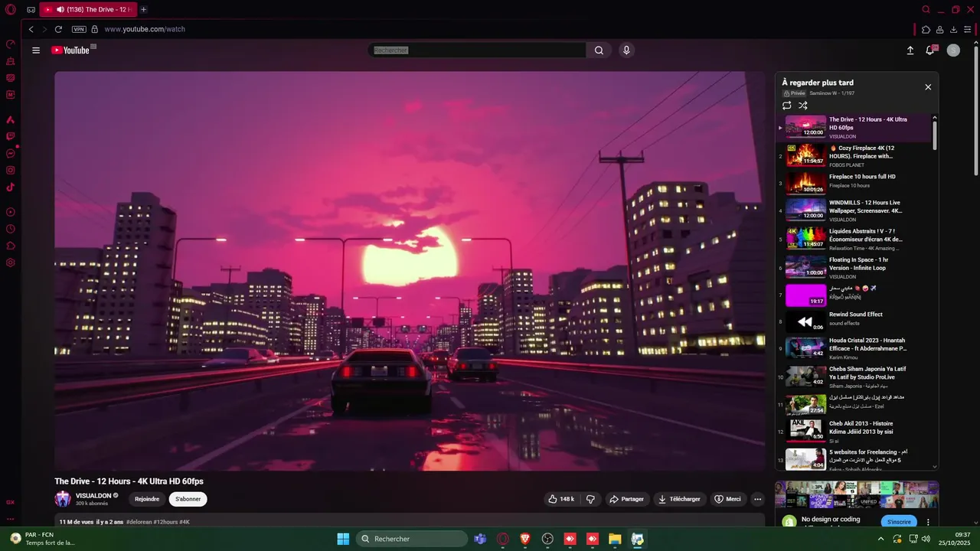Open YouTube notifications bell
Viewport: 980px width, 551px height.
point(930,51)
